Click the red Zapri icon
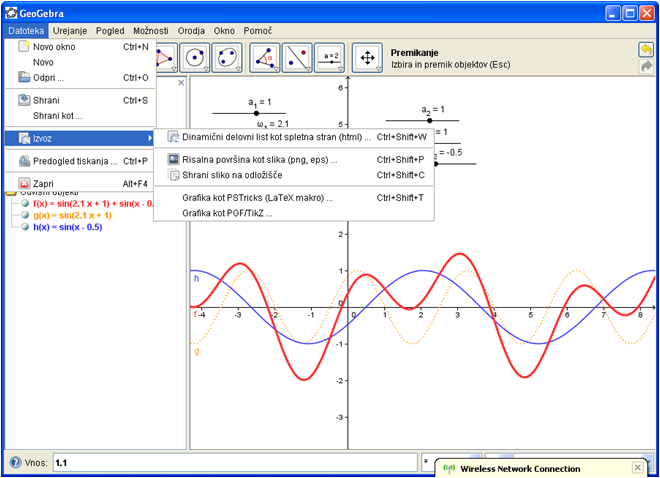660x478 pixels. coord(24,183)
